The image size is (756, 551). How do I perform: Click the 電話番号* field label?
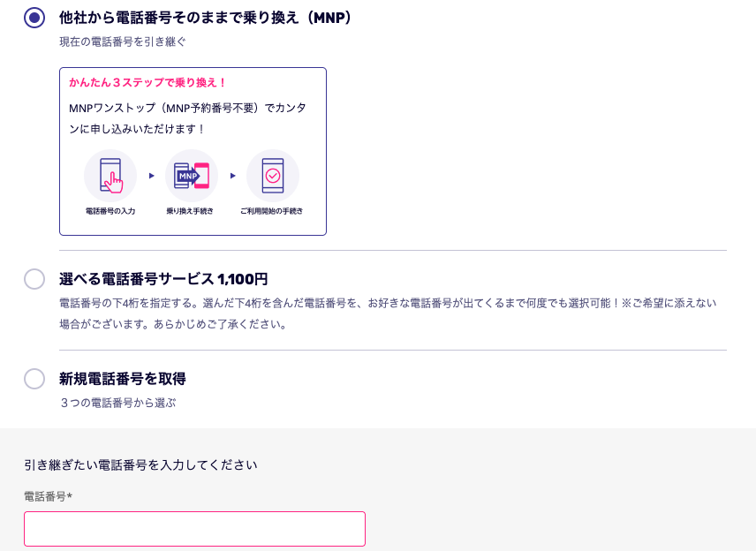49,496
